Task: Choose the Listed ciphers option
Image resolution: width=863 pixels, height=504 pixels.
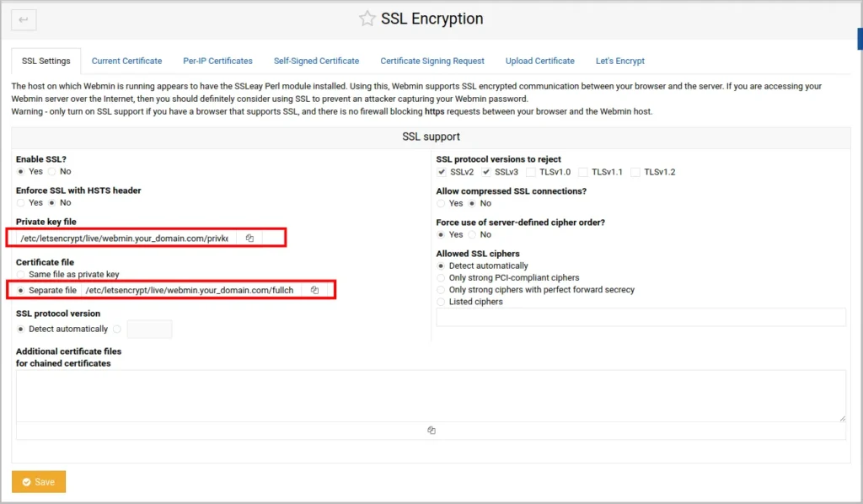Action: tap(441, 302)
